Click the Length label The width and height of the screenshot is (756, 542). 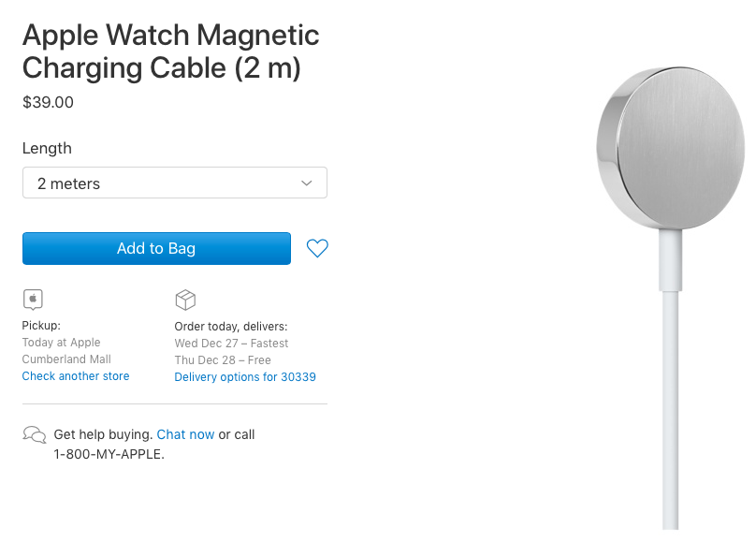pyautogui.click(x=47, y=148)
